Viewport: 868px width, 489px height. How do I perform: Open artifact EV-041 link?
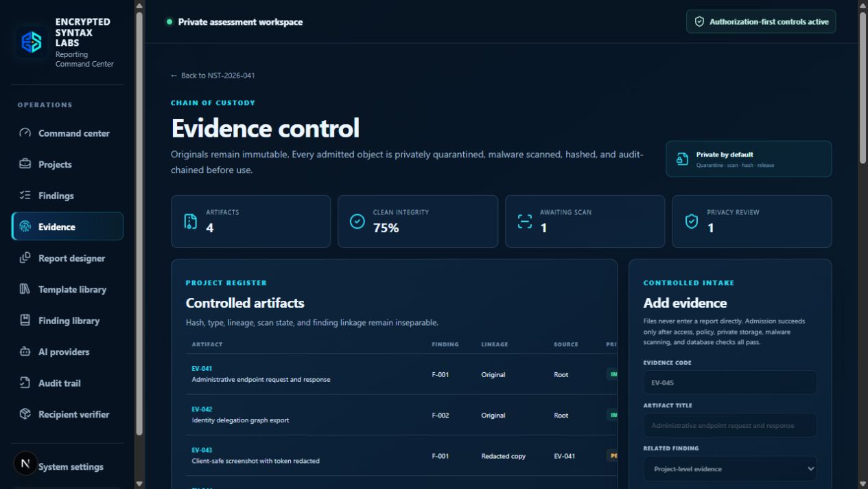pos(202,369)
